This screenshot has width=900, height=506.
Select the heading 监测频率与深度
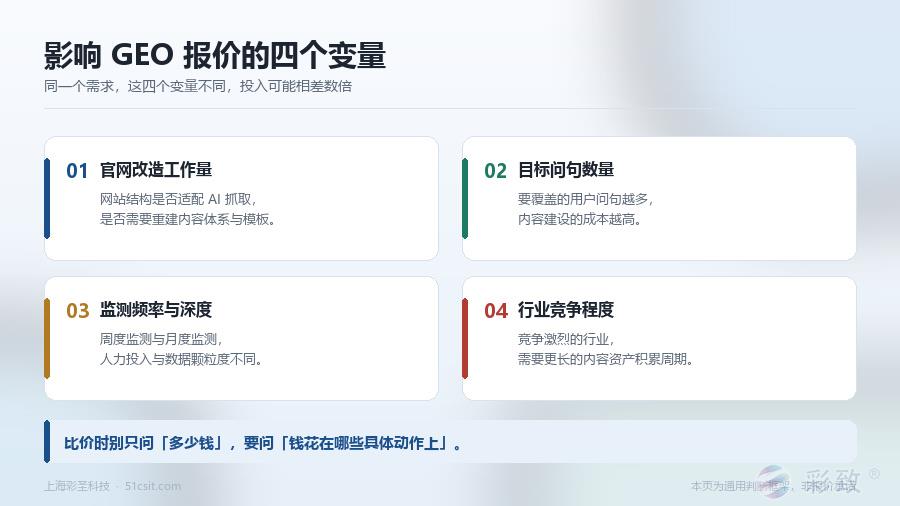coord(156,310)
